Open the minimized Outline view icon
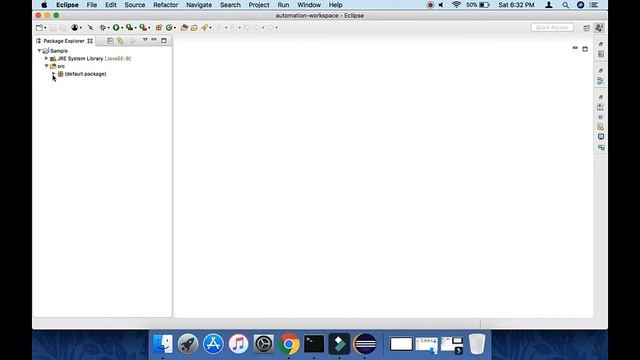Screen dimensions: 640x360 601,80
